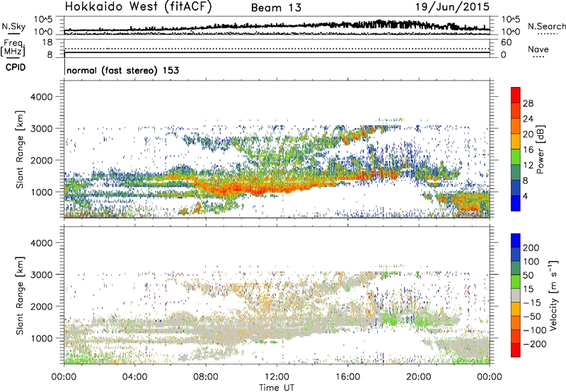Click the red segment of Velocity colorbar
Screen dimensions: 566x392
point(516,350)
